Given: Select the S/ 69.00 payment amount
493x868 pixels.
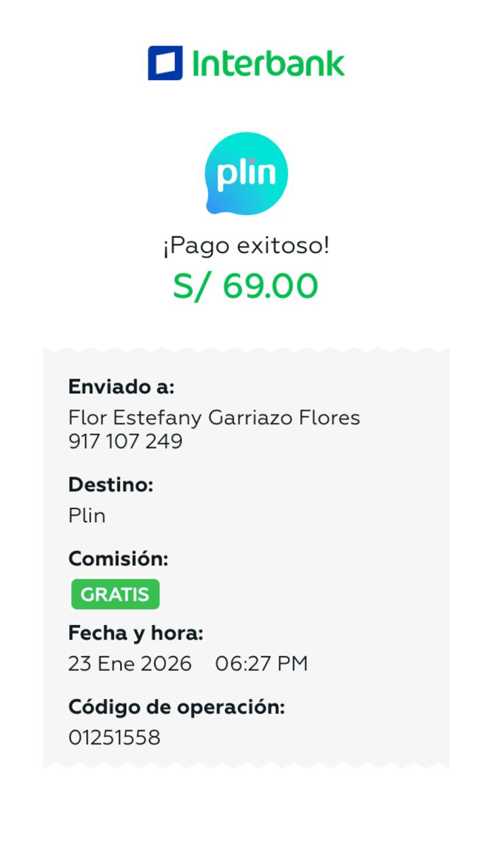Looking at the screenshot, I should [x=245, y=285].
